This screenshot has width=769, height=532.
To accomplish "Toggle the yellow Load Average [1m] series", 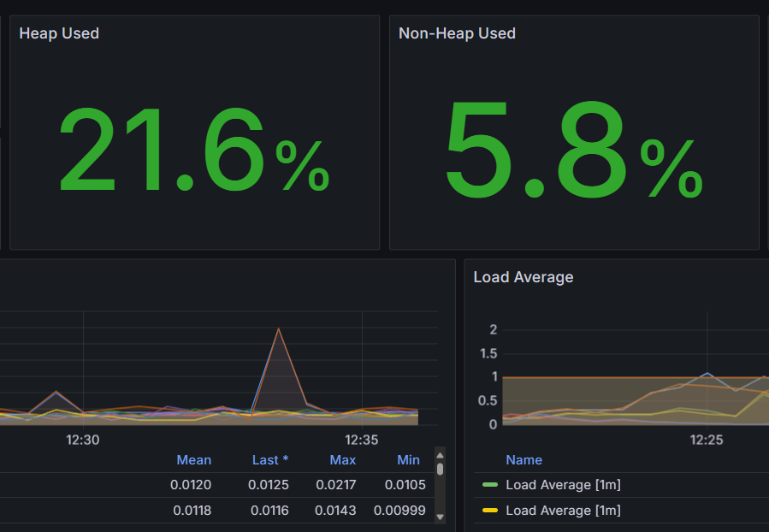I will [x=563, y=511].
